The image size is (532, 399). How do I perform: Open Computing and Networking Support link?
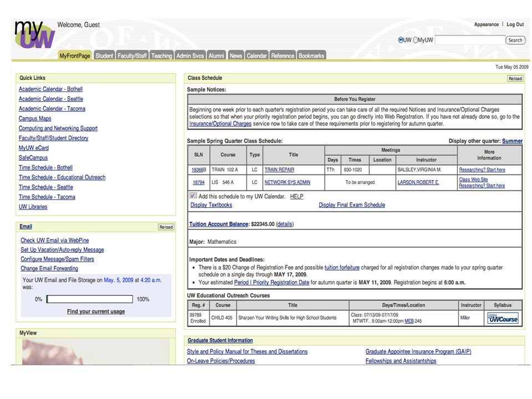coord(58,128)
